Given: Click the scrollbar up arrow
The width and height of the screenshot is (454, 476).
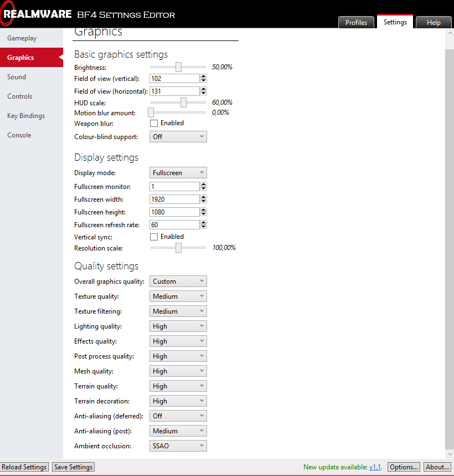Looking at the screenshot, I should pyautogui.click(x=450, y=33).
